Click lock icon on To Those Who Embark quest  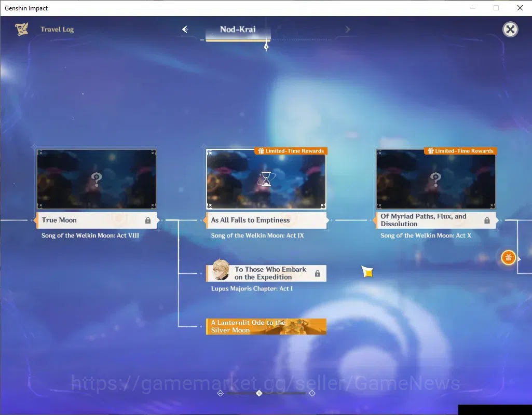(x=318, y=273)
